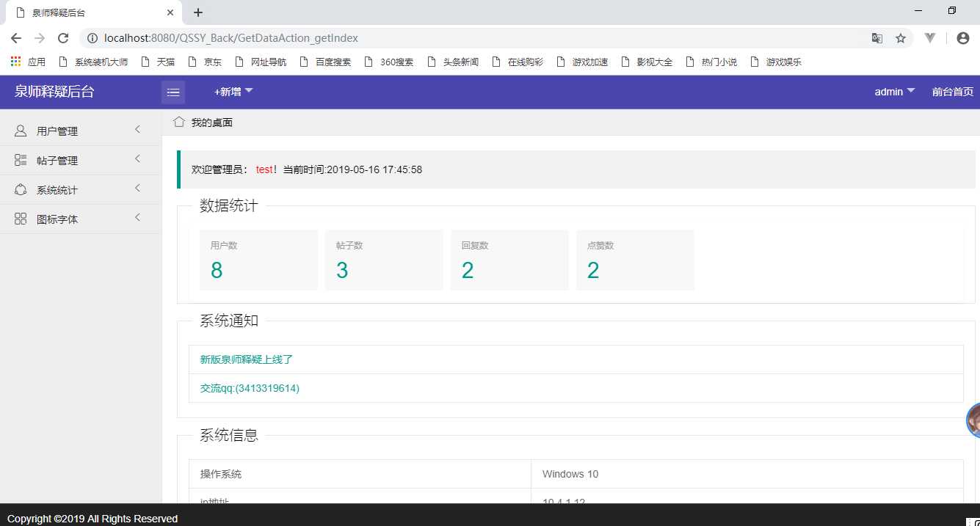The width and height of the screenshot is (980, 526).
Task: Click the 数据统计 section heading
Action: (x=229, y=205)
